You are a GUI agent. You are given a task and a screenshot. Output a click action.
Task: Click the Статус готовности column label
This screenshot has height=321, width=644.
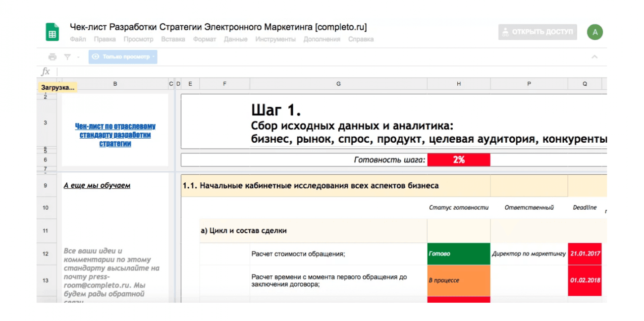(459, 208)
